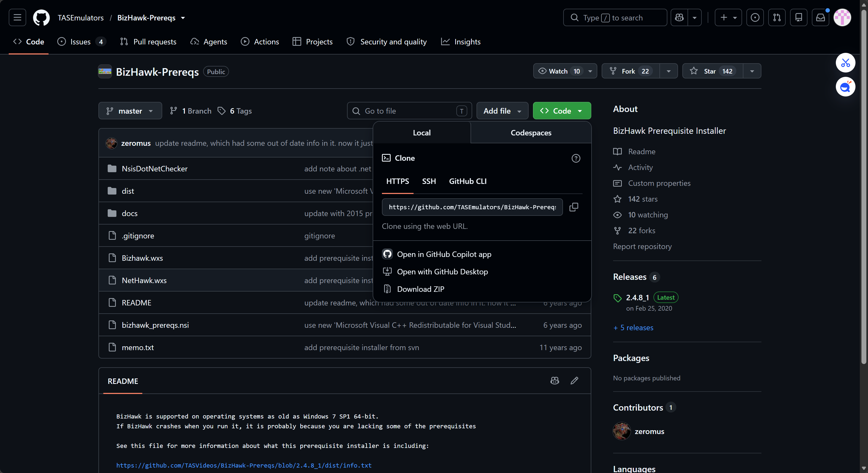This screenshot has height=473, width=868.
Task: Click the Copilot icon in the README header
Action: pos(554,381)
